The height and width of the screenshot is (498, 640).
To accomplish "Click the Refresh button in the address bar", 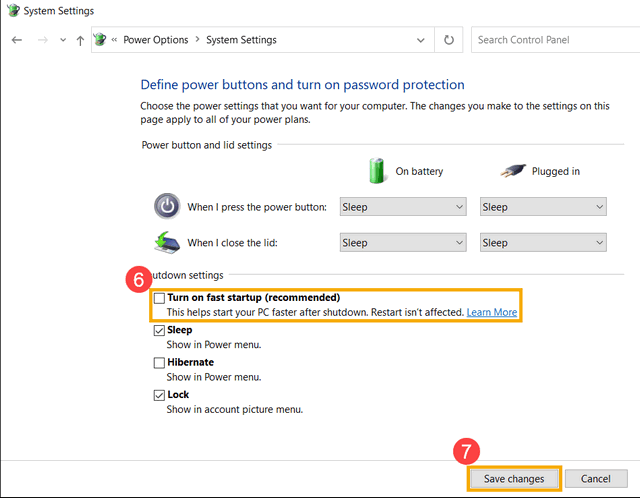I will click(449, 40).
